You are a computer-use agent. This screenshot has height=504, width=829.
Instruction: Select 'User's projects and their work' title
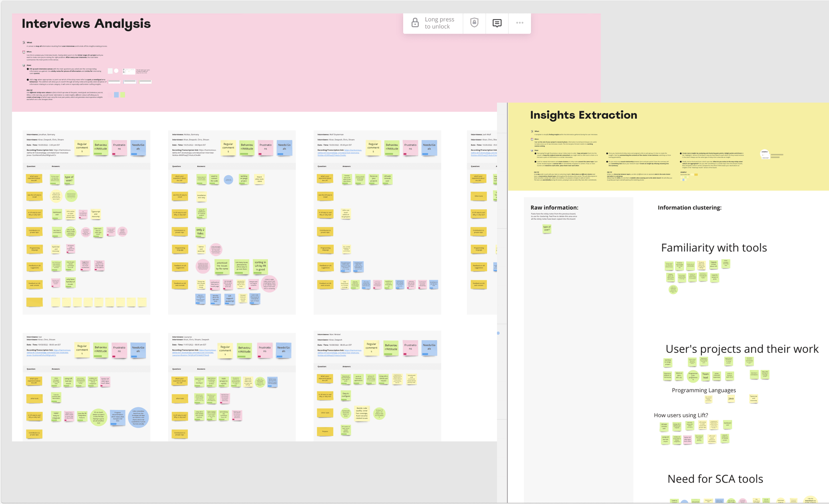742,349
